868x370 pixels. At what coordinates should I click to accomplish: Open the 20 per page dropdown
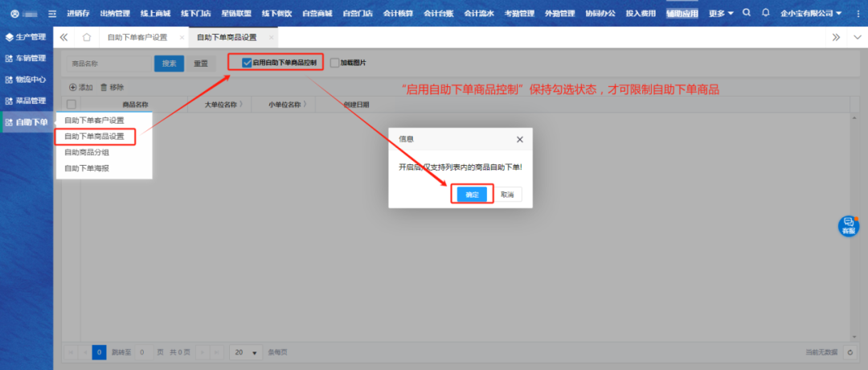point(246,352)
